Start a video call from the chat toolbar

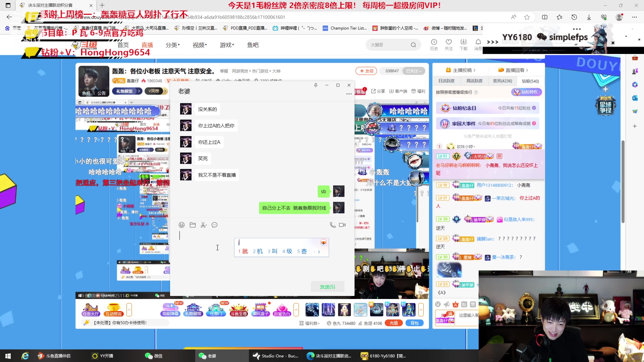coord(342,225)
